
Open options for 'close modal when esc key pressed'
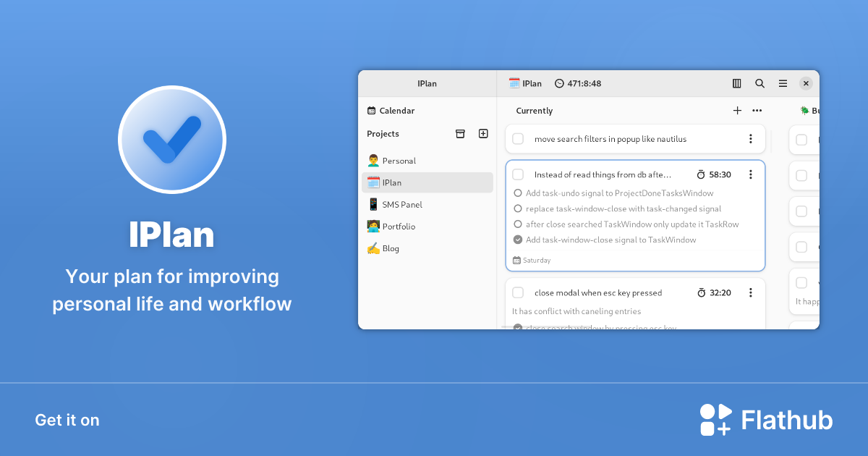750,292
